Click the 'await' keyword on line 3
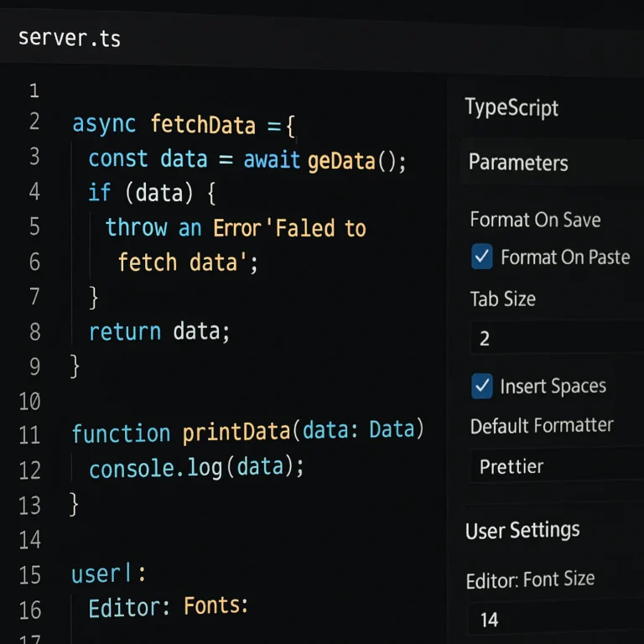 (272, 159)
